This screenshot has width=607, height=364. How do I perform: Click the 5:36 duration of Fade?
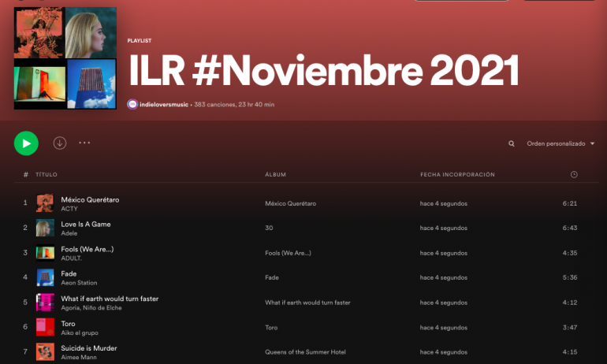pyautogui.click(x=570, y=277)
